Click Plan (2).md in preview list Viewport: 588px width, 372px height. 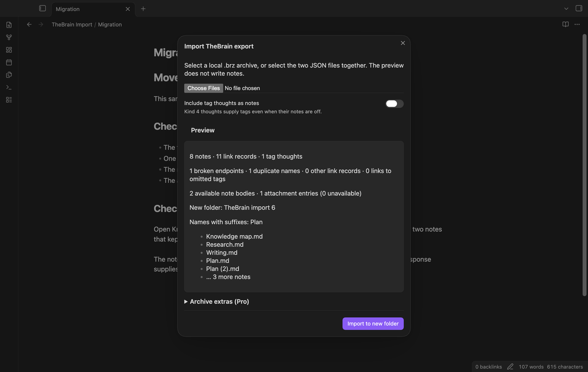tap(222, 269)
